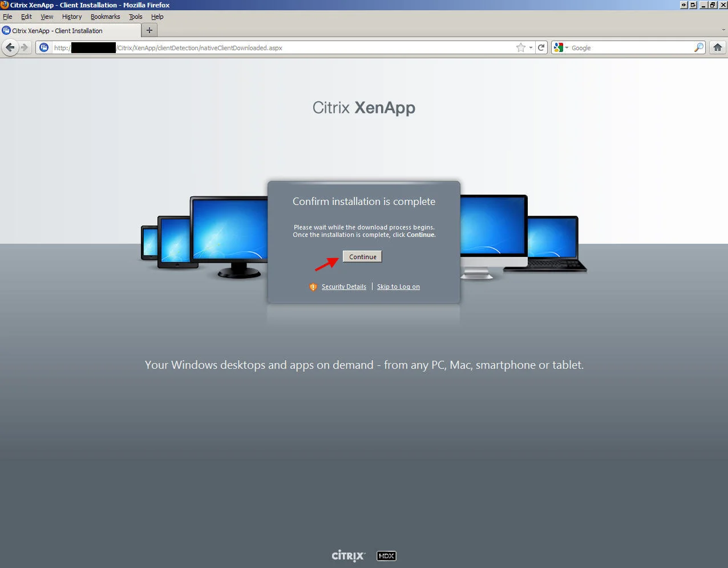This screenshot has height=568, width=728.
Task: Open a new tab with plus button
Action: pos(149,30)
